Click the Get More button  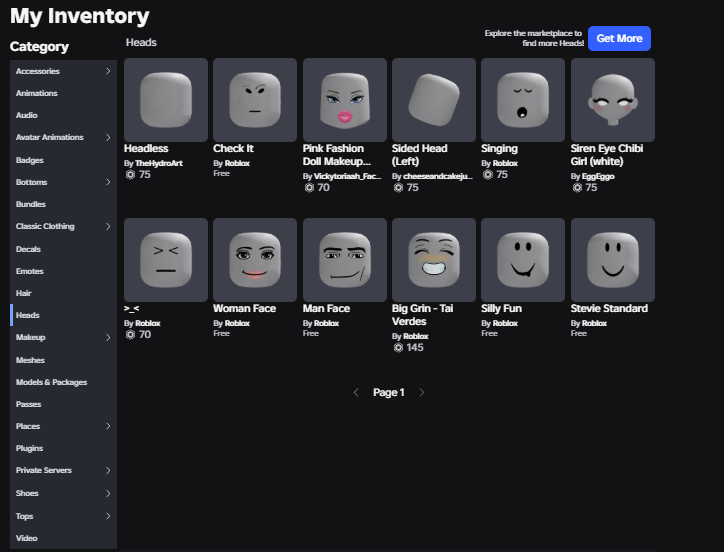click(619, 38)
